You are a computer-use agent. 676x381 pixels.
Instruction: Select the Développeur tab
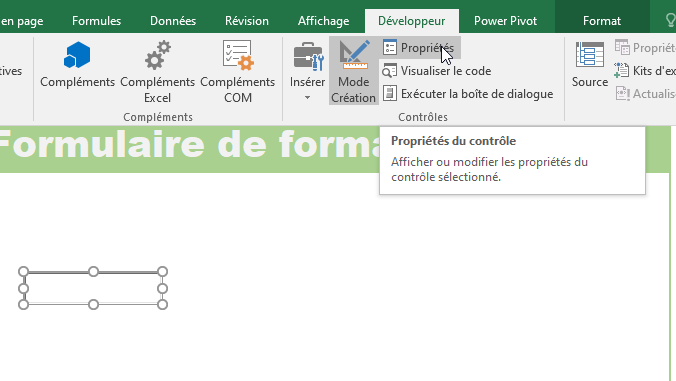pyautogui.click(x=412, y=21)
